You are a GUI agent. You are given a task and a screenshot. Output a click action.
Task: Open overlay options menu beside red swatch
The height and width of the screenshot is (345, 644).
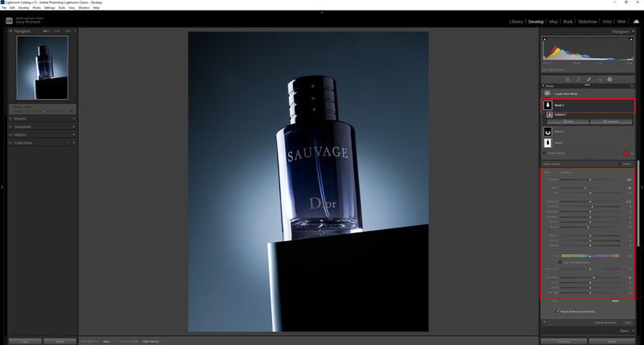(x=631, y=154)
